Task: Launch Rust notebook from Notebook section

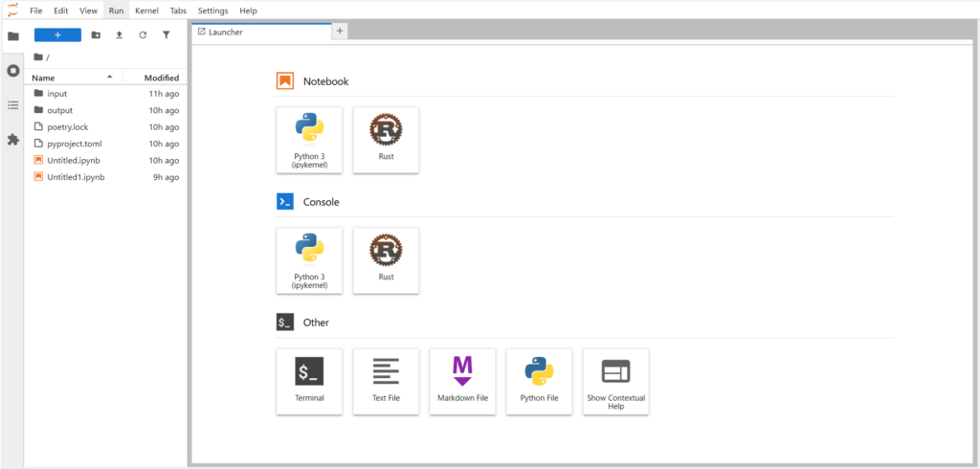Action: 386,140
